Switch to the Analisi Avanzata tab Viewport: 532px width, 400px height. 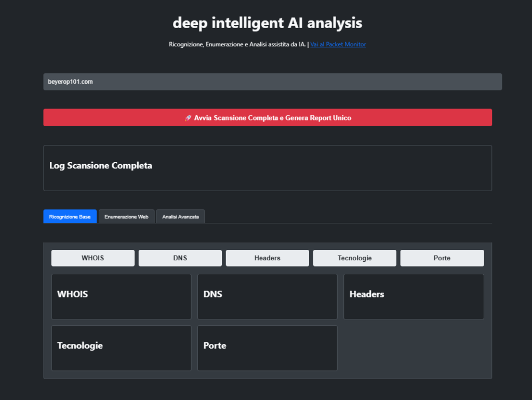click(x=180, y=217)
